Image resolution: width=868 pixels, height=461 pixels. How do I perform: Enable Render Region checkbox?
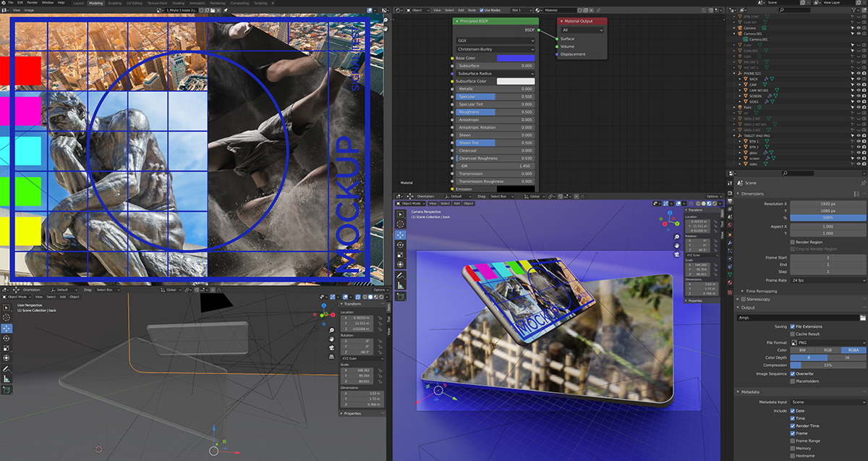[792, 242]
